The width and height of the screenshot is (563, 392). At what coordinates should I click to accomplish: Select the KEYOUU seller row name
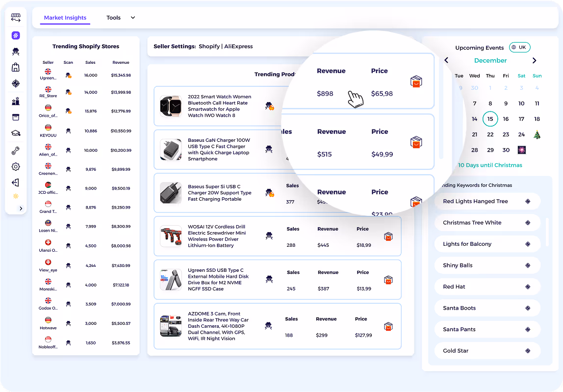[x=48, y=135]
